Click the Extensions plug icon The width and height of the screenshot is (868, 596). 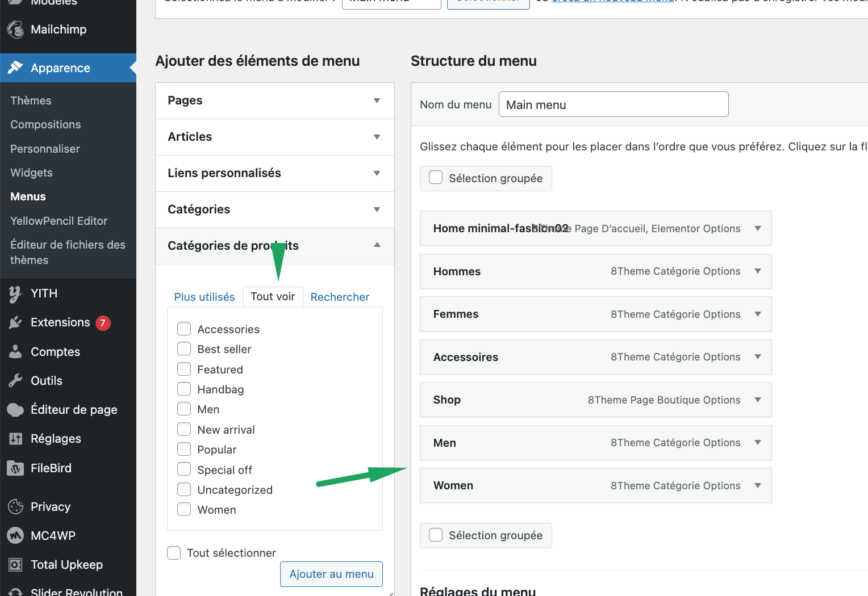coord(15,322)
